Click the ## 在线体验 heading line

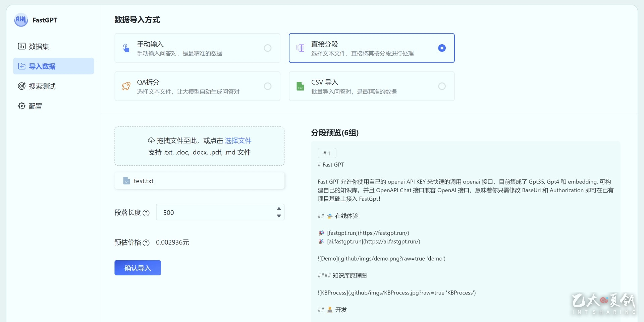[338, 216]
